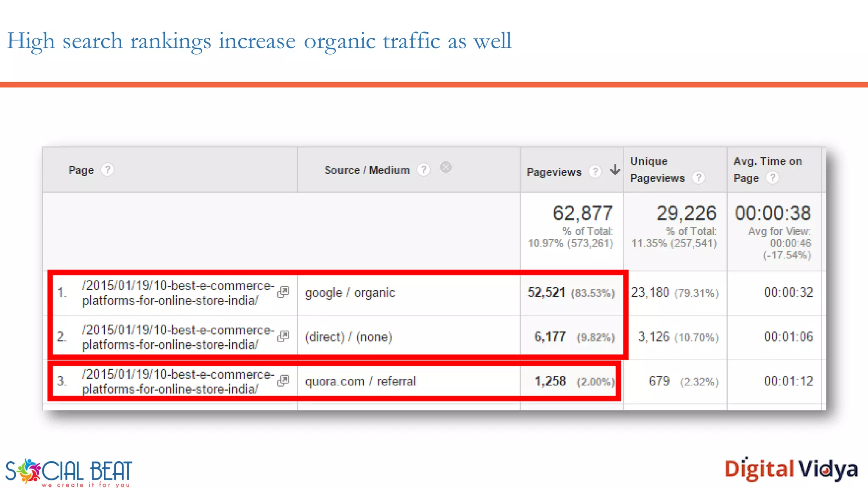Open row 2 page in new window icon
The width and height of the screenshot is (868, 488).
(283, 336)
